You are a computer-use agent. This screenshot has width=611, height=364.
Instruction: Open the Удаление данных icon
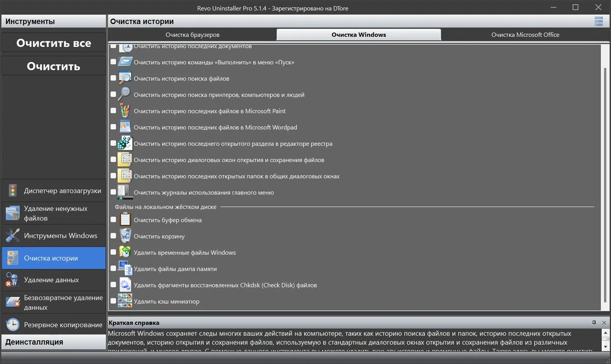tap(13, 280)
